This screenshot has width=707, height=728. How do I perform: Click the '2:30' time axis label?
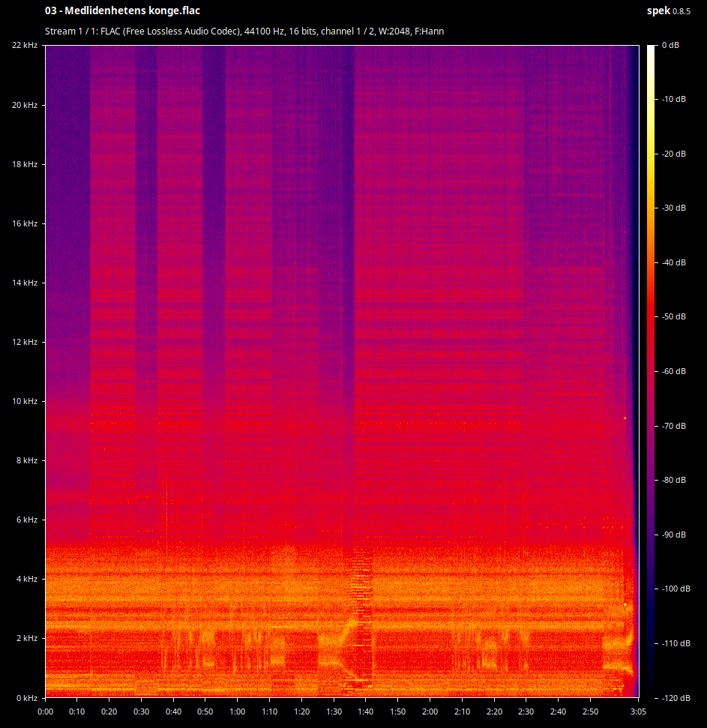tap(526, 712)
